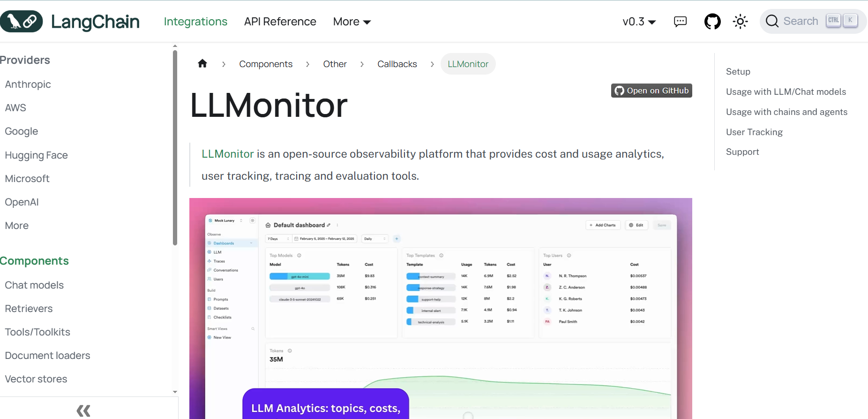This screenshot has width=868, height=419.
Task: Jump to Usage with LLM/Chat models
Action: (786, 91)
